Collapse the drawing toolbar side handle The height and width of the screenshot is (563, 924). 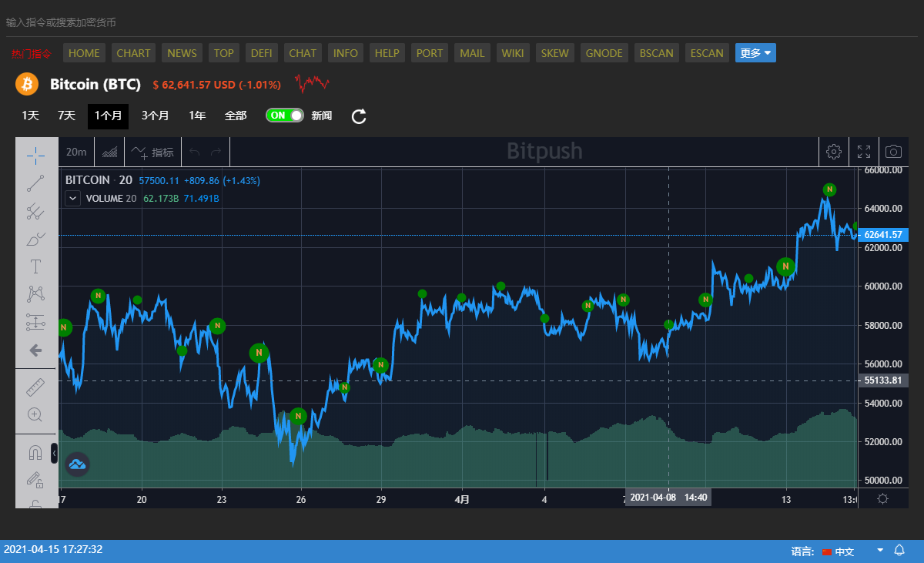point(54,454)
